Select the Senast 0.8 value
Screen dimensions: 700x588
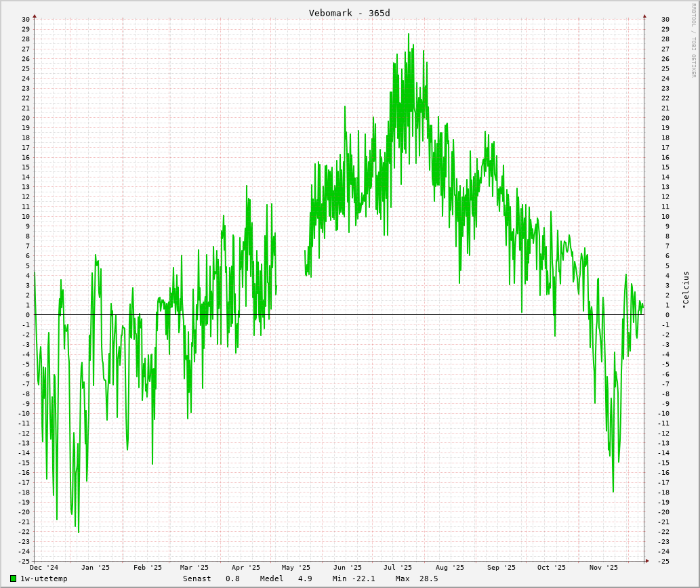[x=211, y=579]
